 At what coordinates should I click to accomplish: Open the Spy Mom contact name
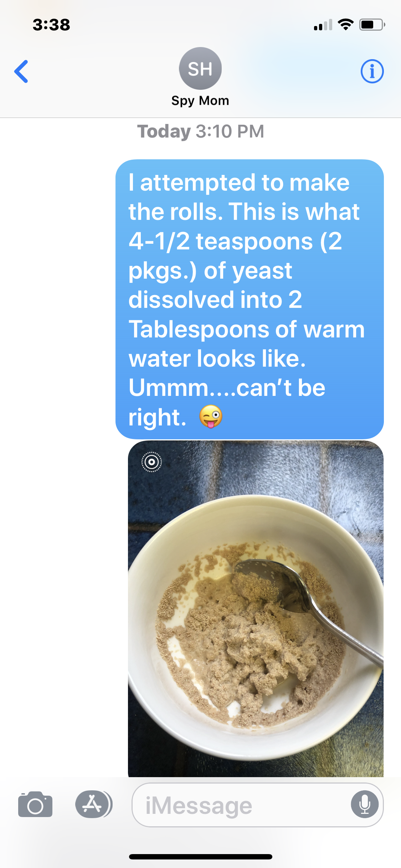pyautogui.click(x=200, y=101)
